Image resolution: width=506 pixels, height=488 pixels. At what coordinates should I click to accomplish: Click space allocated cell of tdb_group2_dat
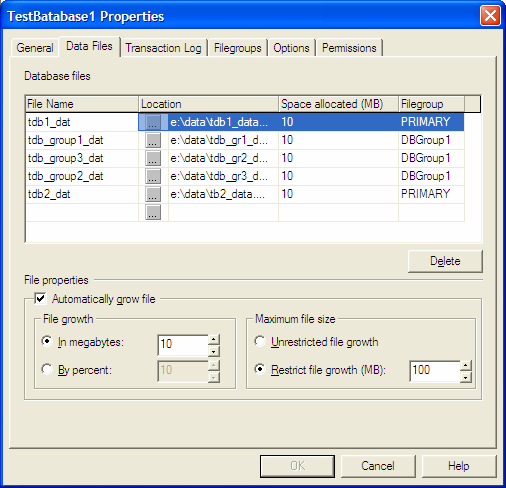tap(339, 176)
